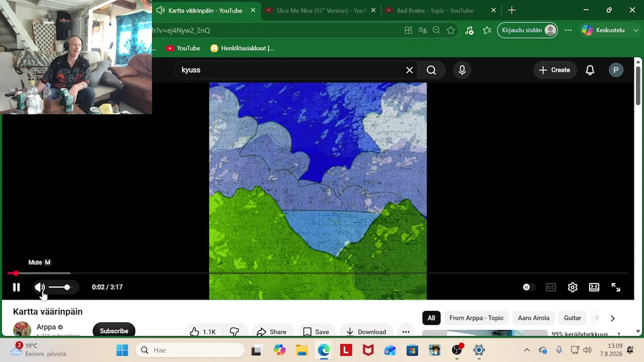
Task: Open YouTube notifications bell
Action: tap(590, 70)
